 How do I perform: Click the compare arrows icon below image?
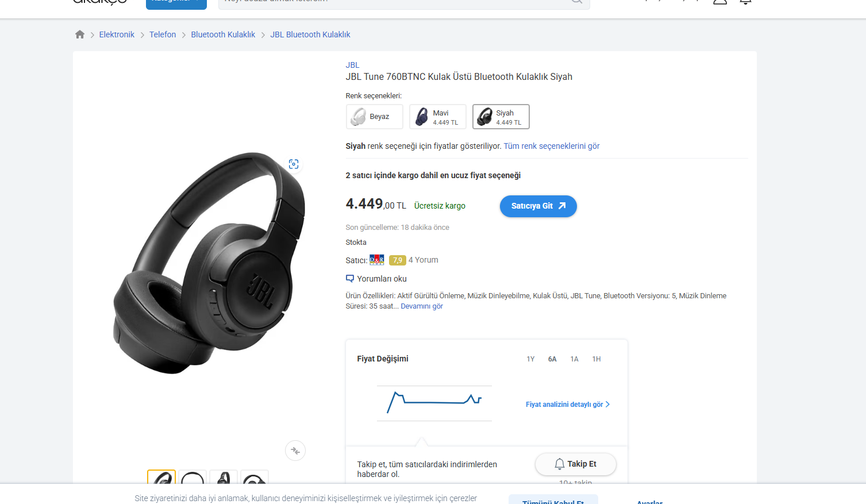click(x=295, y=451)
